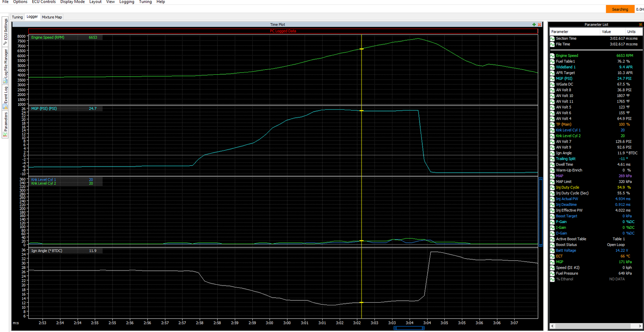Open the ECU Controls menu
This screenshot has width=644, height=332.
[44, 2]
